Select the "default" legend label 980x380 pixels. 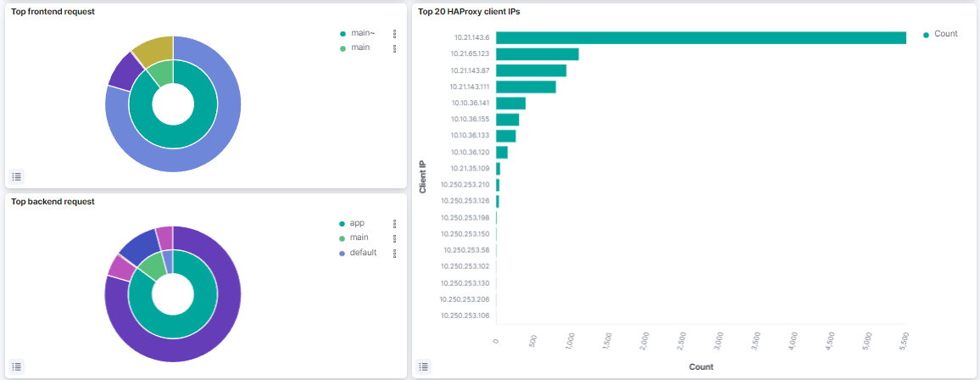(x=363, y=253)
